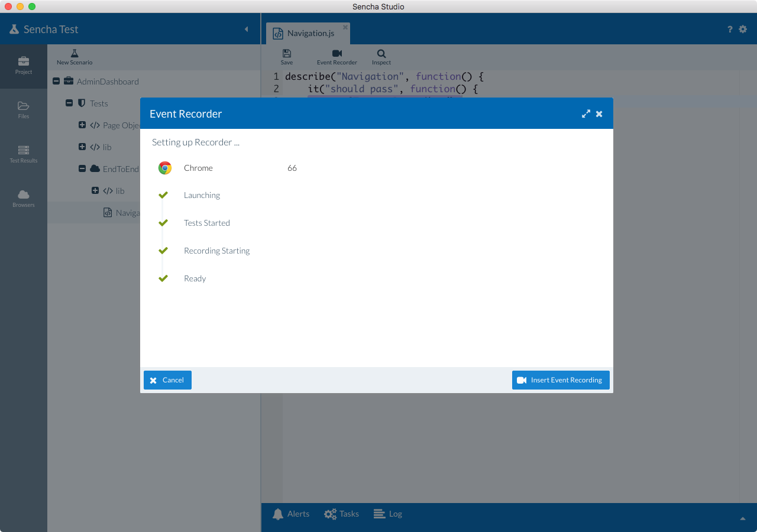The height and width of the screenshot is (532, 757).
Task: Click line 1 of code editor
Action: point(384,76)
